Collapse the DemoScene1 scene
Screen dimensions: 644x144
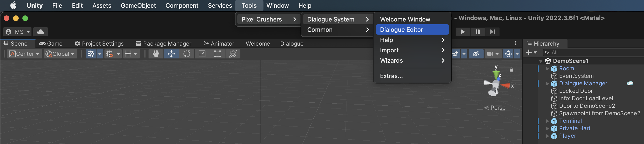coord(540,61)
